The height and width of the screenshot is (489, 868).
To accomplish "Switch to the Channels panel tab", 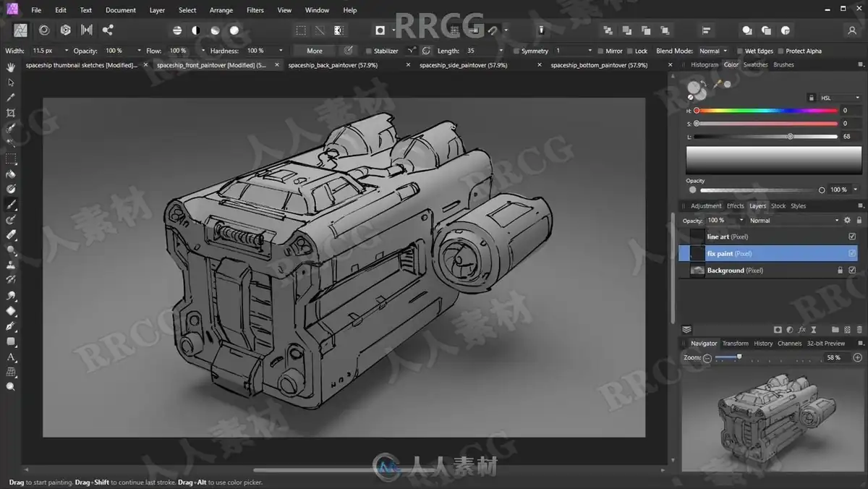I will 789,344.
